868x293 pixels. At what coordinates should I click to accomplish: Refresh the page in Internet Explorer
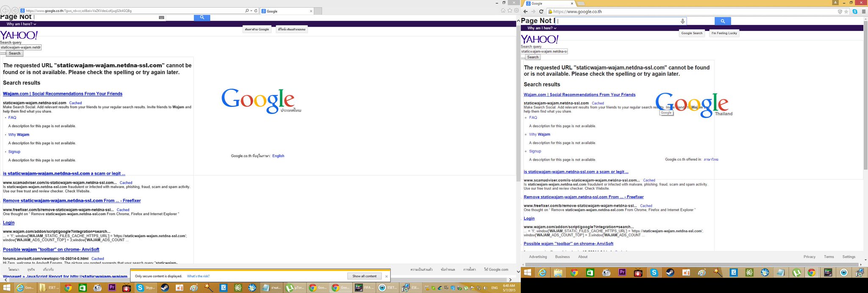pyautogui.click(x=256, y=11)
